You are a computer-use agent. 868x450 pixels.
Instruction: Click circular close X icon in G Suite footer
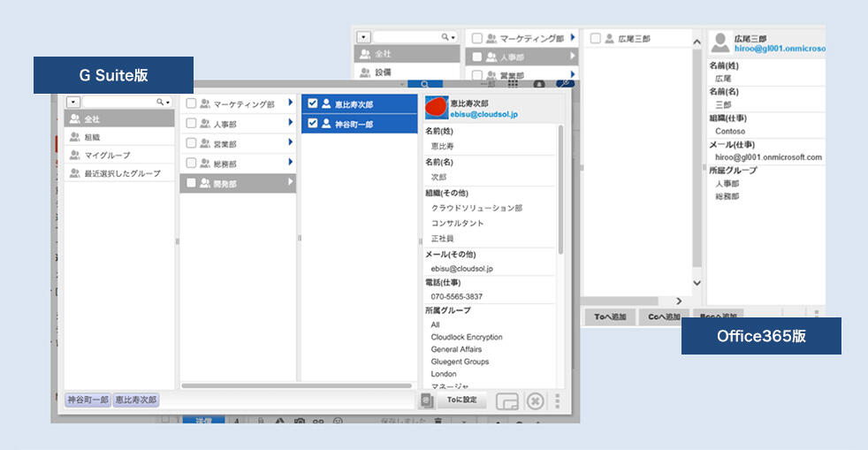536,400
